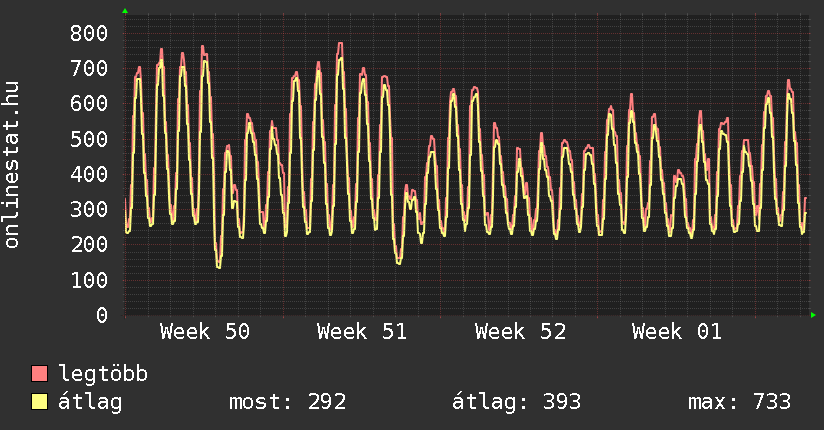Image resolution: width=824 pixels, height=430 pixels.
Task: Click the 300 y-axis value
Action: (x=88, y=210)
